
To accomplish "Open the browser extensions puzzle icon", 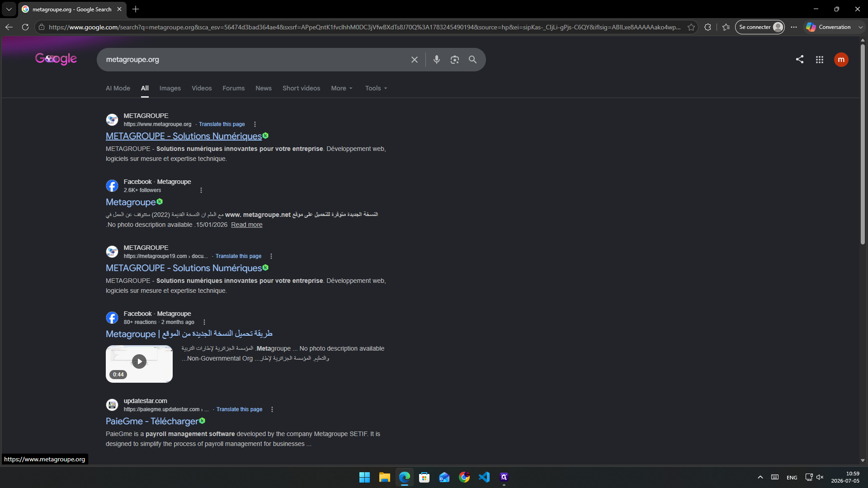I will click(708, 27).
